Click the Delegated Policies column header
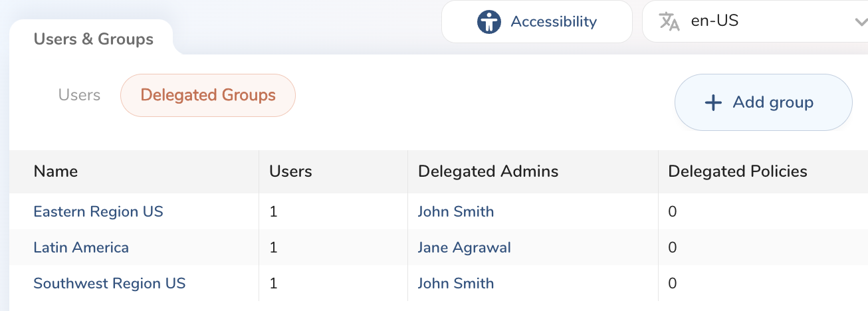Screen dimensions: 868x311 point(738,171)
